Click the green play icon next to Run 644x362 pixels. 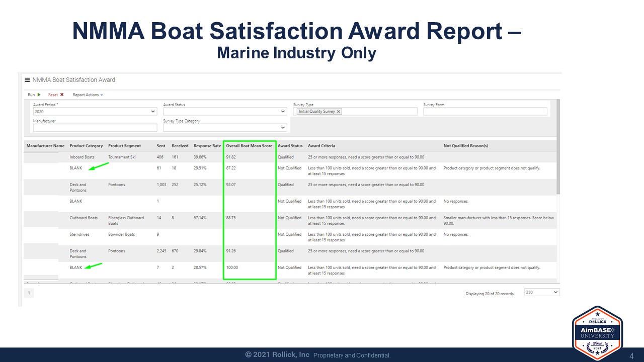point(38,95)
